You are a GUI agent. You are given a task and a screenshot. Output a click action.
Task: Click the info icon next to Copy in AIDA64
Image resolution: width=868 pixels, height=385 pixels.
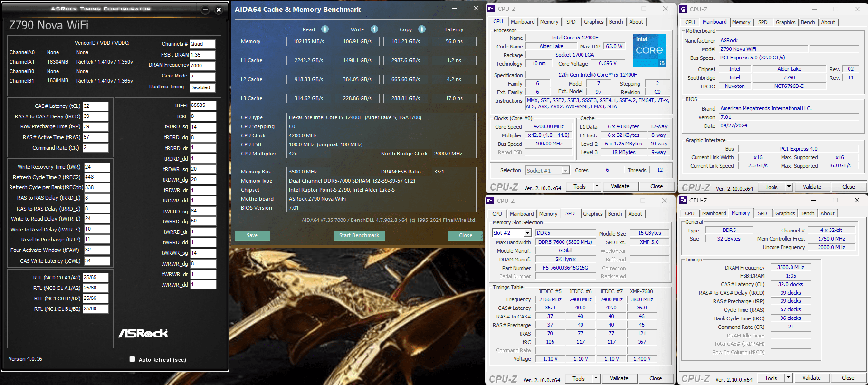point(422,29)
